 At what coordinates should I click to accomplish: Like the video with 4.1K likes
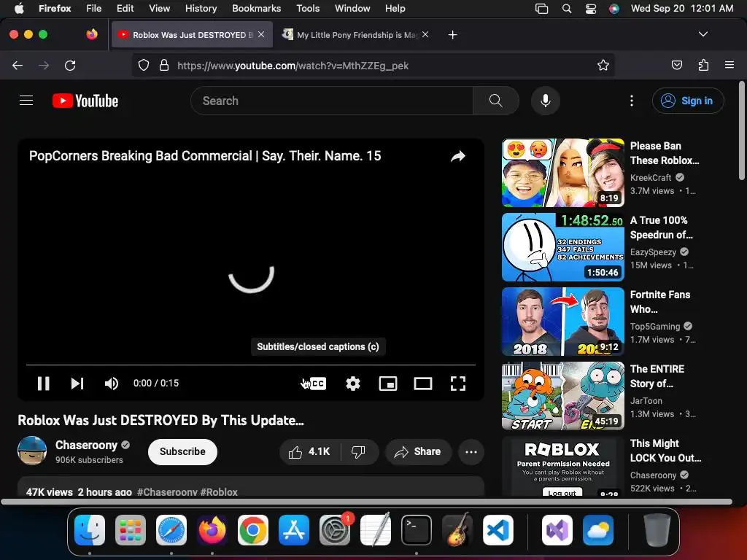point(309,451)
